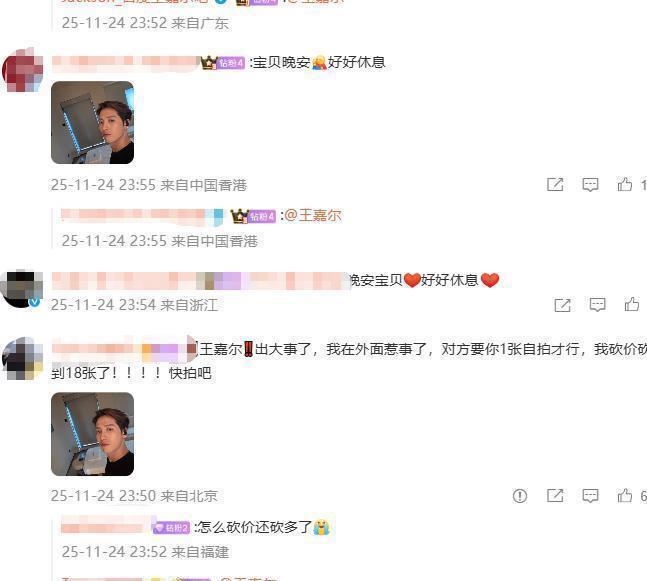Reply to the 出大事了 comment from 北京

click(590, 495)
